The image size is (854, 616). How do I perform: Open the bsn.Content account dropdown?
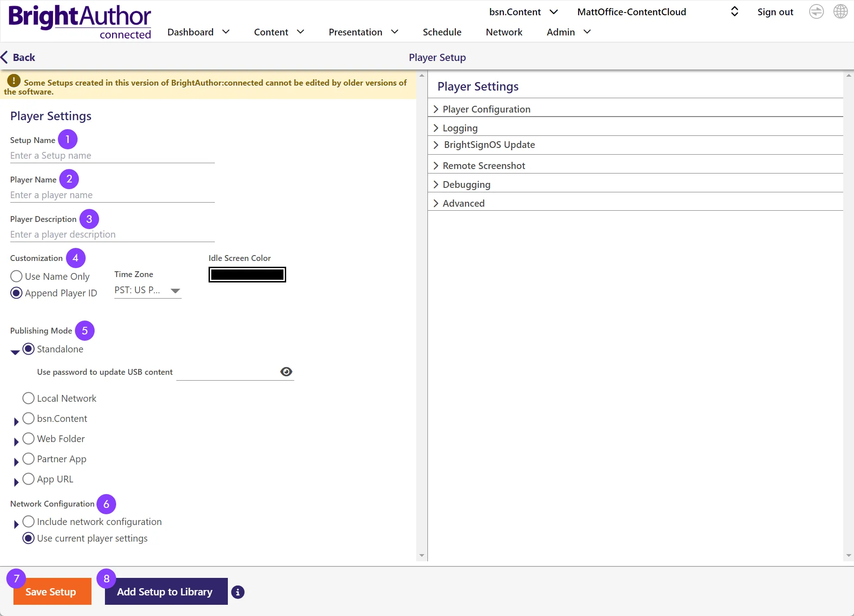(523, 12)
